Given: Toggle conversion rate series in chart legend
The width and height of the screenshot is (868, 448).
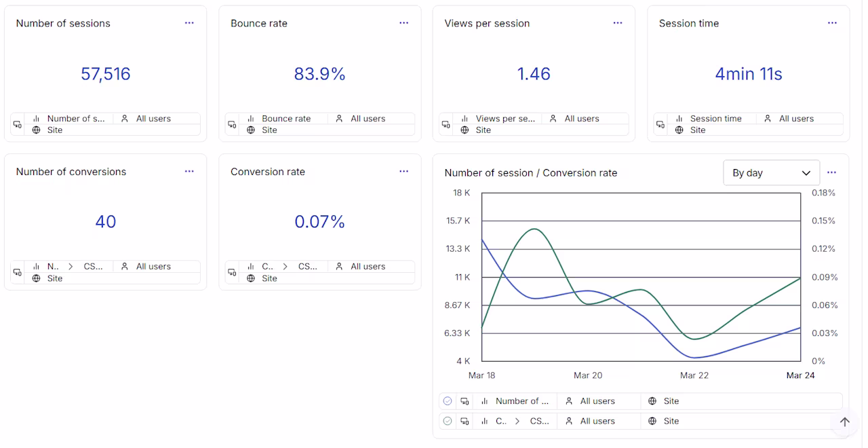Looking at the screenshot, I should pyautogui.click(x=448, y=421).
